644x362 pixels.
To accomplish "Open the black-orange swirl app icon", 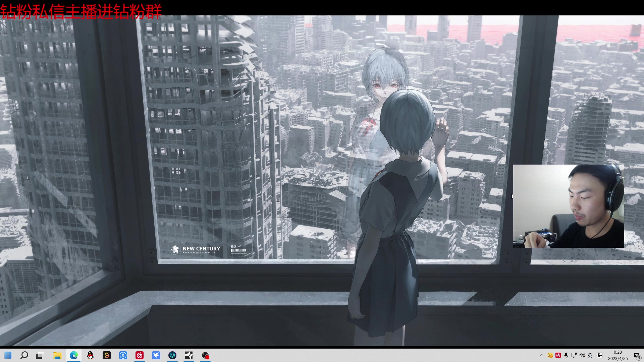I will pyautogui.click(x=107, y=355).
